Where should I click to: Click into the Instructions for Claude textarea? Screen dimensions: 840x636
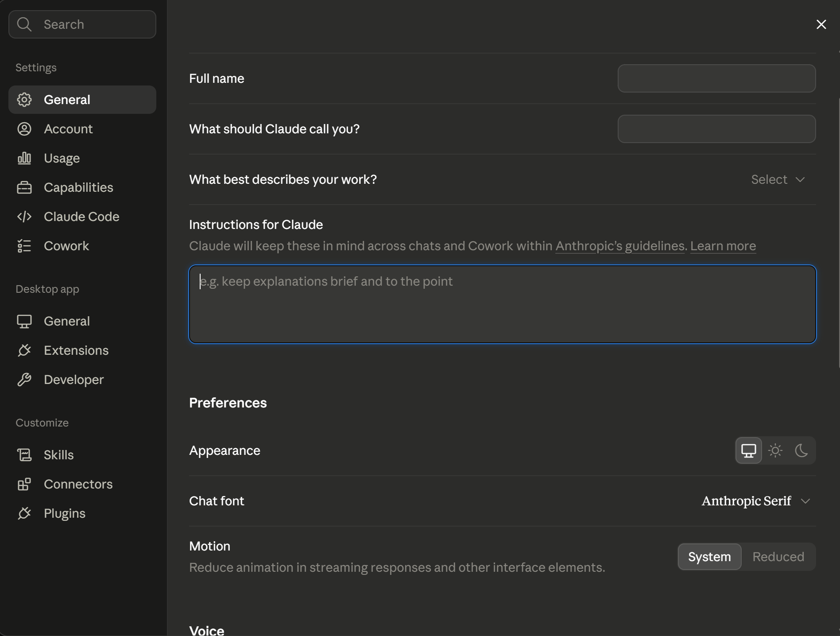pos(503,304)
